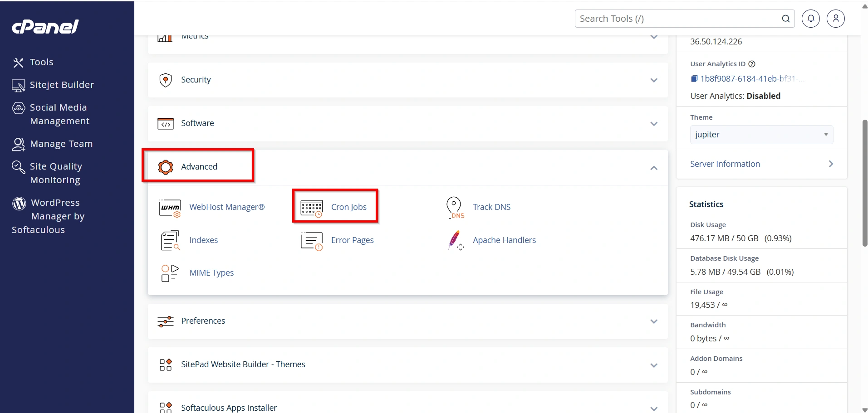Viewport: 868px width, 413px height.
Task: Open WebHost Manager link
Action: pyautogui.click(x=227, y=207)
